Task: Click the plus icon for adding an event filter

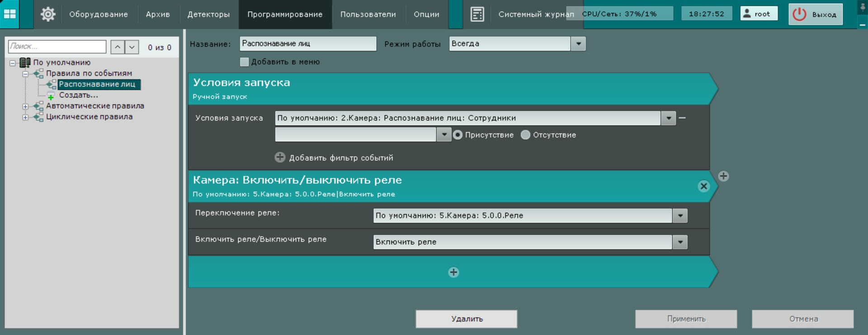Action: pos(280,158)
